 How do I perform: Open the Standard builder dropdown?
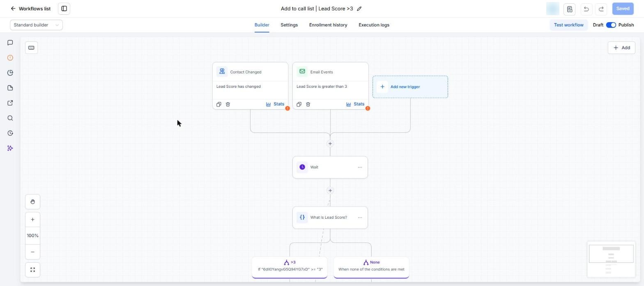[37, 25]
